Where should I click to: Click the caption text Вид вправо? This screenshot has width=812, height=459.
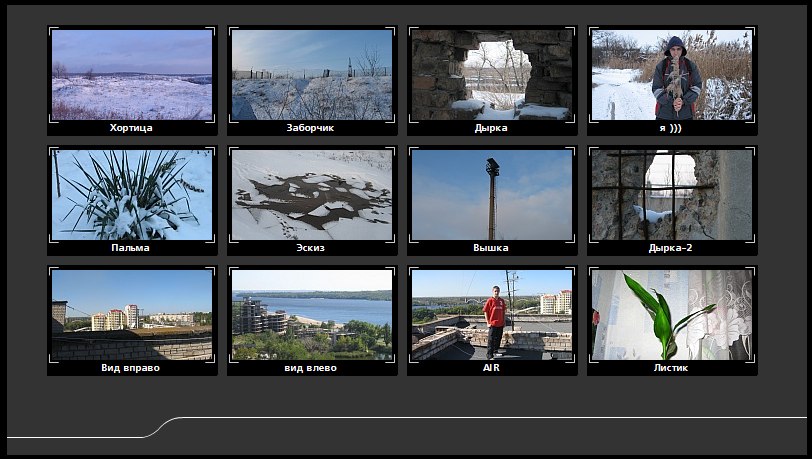coord(130,368)
